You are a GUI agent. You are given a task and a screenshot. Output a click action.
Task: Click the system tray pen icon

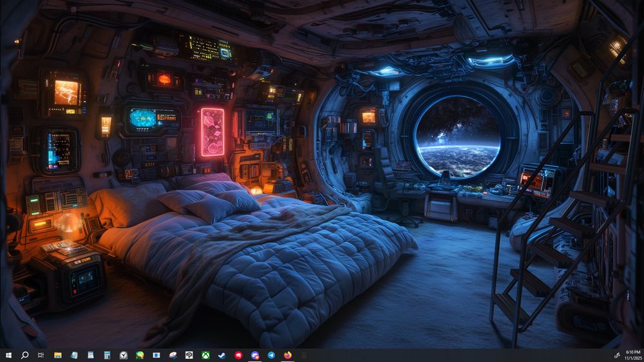(617, 356)
